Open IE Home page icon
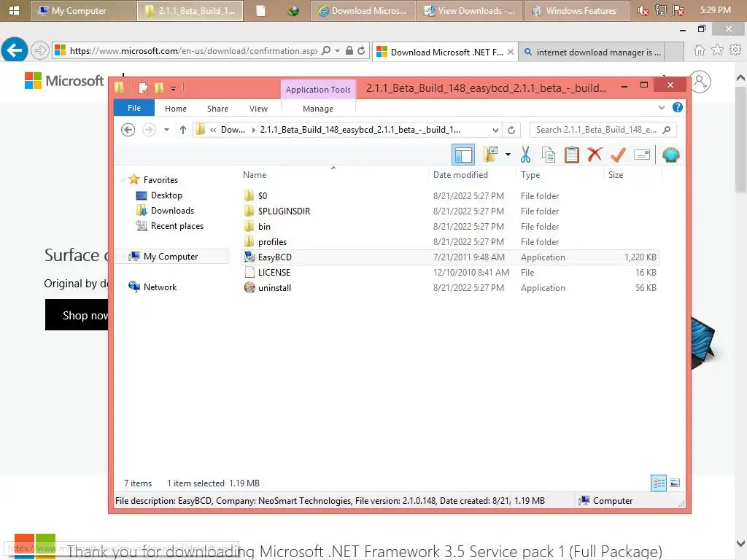The width and height of the screenshot is (747, 560). click(699, 50)
